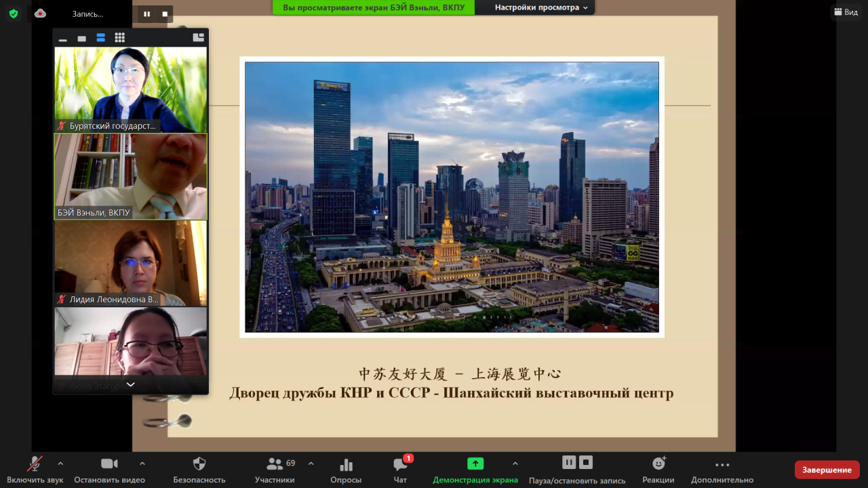The width and height of the screenshot is (868, 488).
Task: Open the Реакции smiley icon
Action: coord(658,464)
